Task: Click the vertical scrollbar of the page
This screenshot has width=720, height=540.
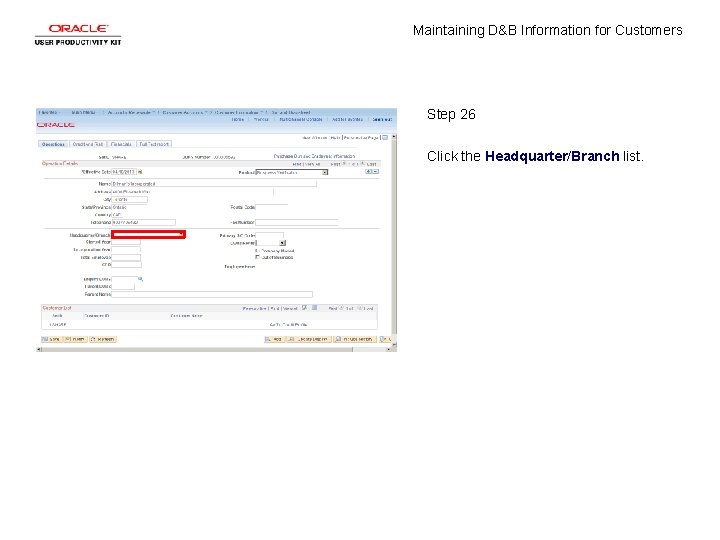Action: 394,239
